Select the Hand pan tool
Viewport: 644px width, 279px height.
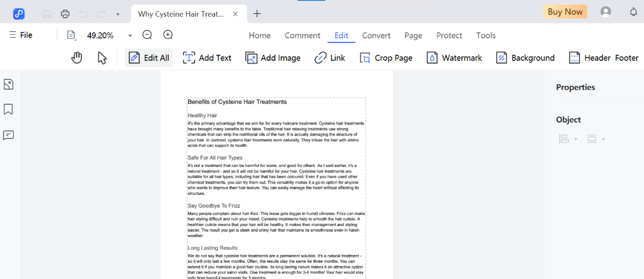click(x=77, y=57)
